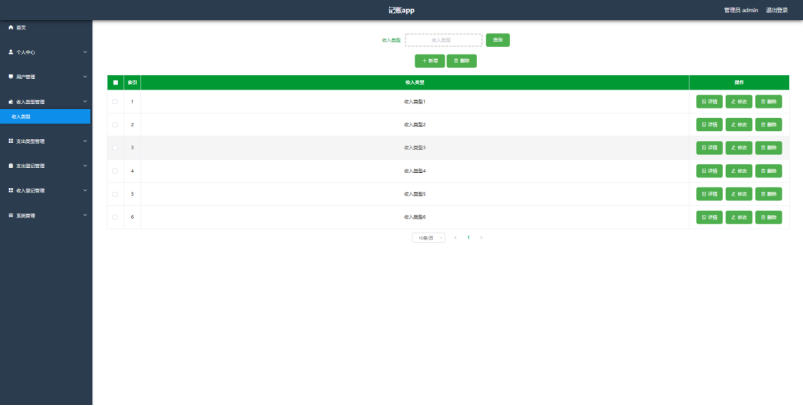Screen dimensions: 803x406
Task: Click the 新增 add button above table
Action: point(430,61)
